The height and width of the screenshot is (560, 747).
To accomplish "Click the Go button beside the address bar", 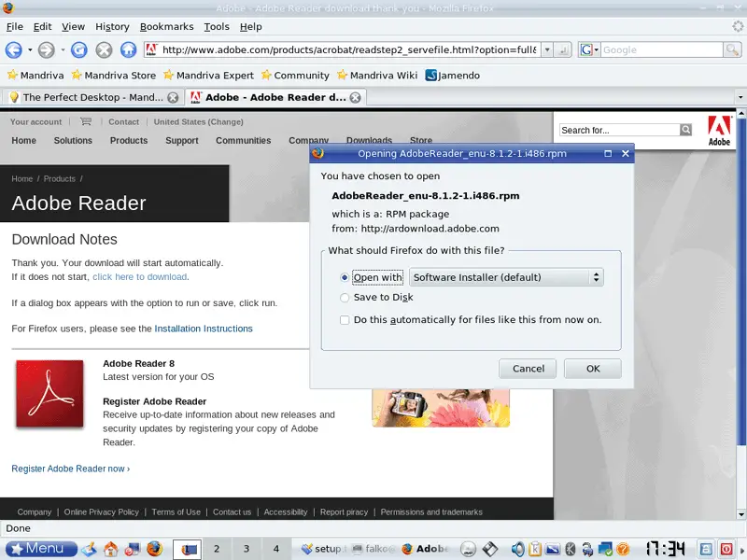I will coord(563,49).
